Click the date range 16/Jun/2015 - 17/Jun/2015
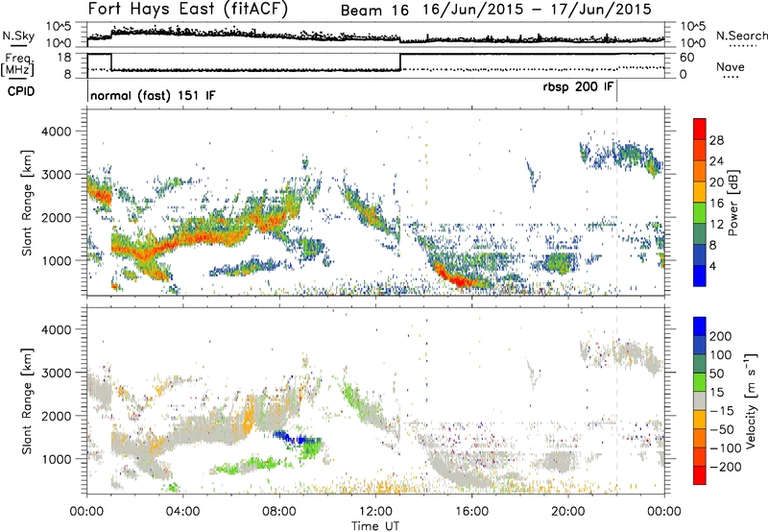The height and width of the screenshot is (532, 768). (x=538, y=10)
